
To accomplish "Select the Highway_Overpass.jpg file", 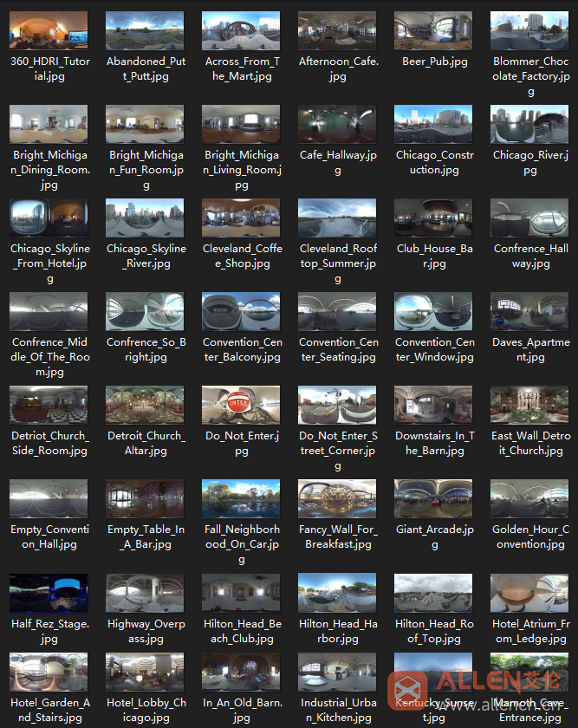I will (x=145, y=593).
